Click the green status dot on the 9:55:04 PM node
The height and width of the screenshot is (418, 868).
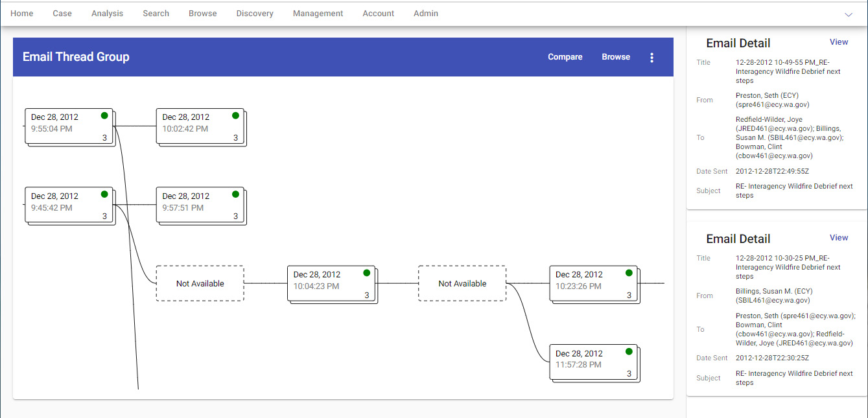tap(104, 115)
